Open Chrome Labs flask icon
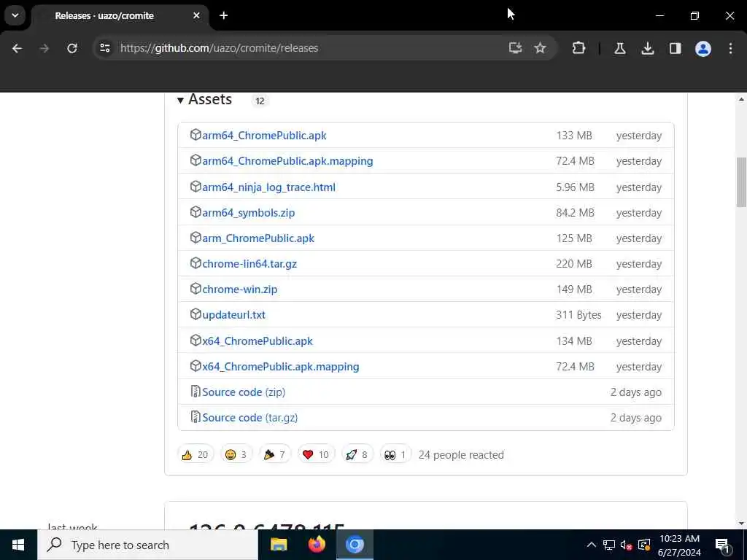The width and height of the screenshot is (747, 560). [x=620, y=48]
